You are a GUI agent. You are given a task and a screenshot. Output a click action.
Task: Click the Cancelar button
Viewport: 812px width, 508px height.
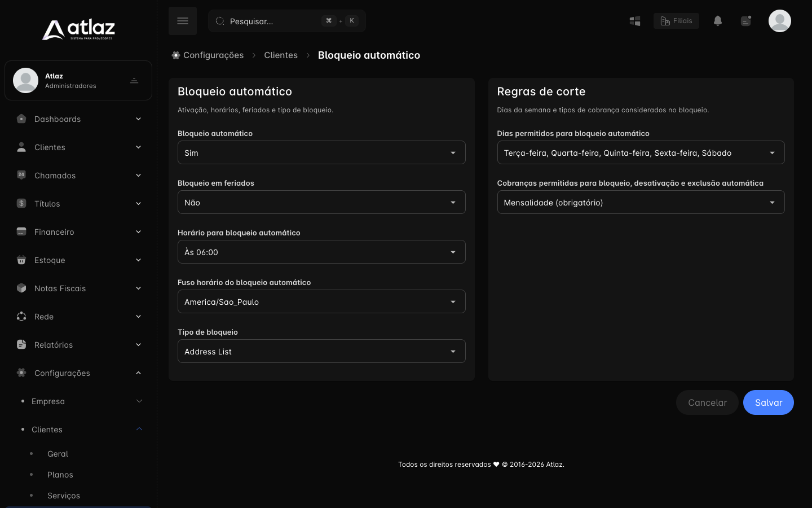(x=707, y=402)
